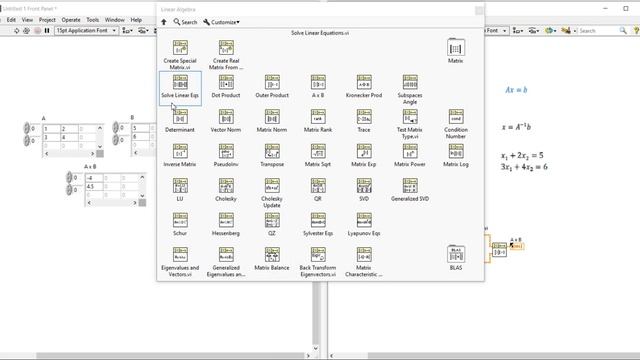640x360 pixels.
Task: Select the Inverse Matrix function
Action: [x=180, y=151]
